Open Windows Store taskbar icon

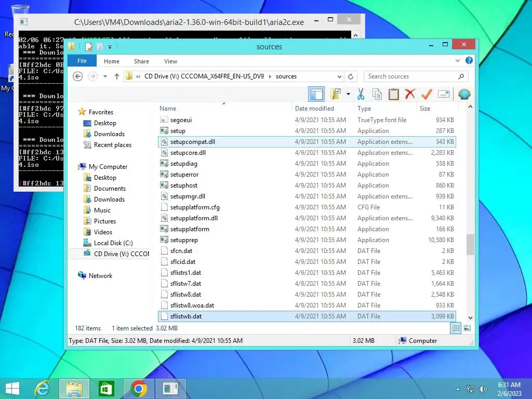[106, 389]
